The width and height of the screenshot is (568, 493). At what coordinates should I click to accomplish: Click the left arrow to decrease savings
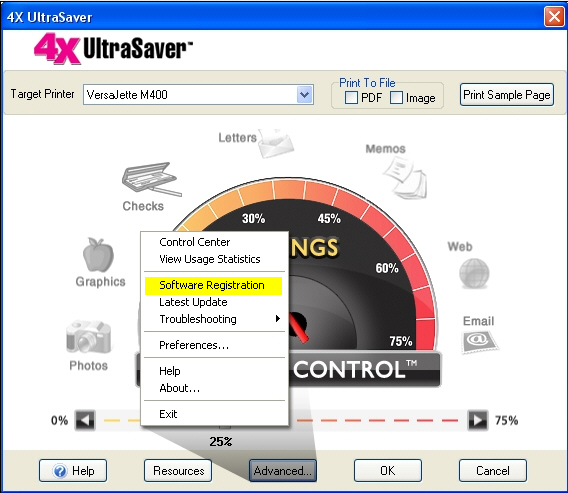pyautogui.click(x=85, y=421)
